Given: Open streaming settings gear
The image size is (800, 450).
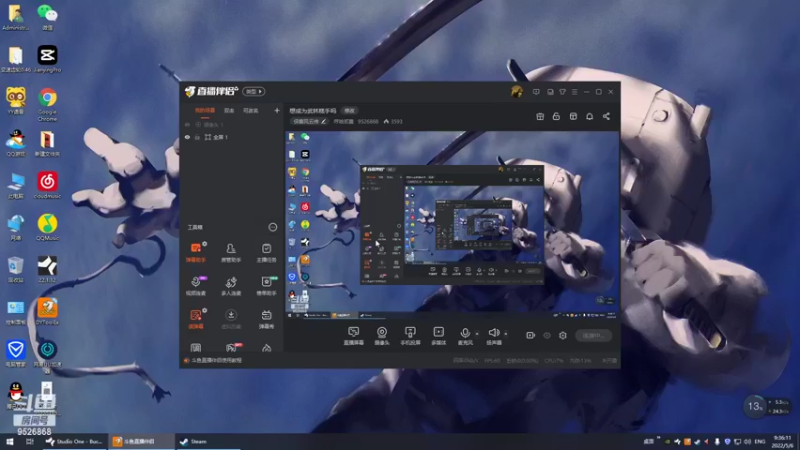Looking at the screenshot, I should point(563,335).
